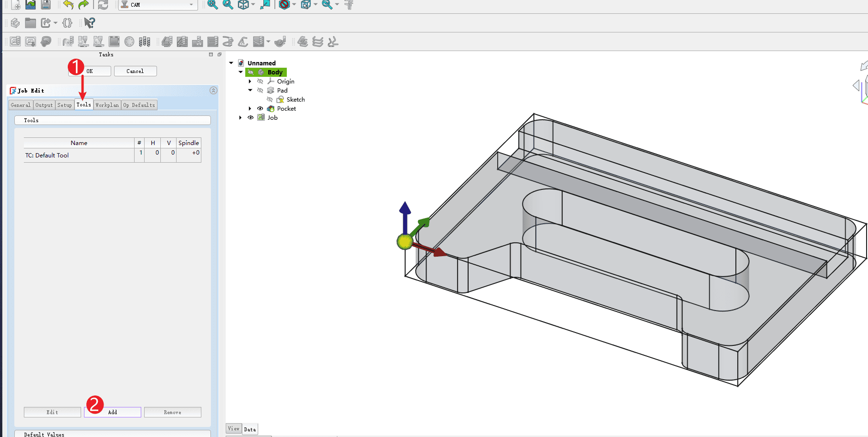The height and width of the screenshot is (437, 868).
Task: Expand the Origin tree node
Action: [250, 81]
